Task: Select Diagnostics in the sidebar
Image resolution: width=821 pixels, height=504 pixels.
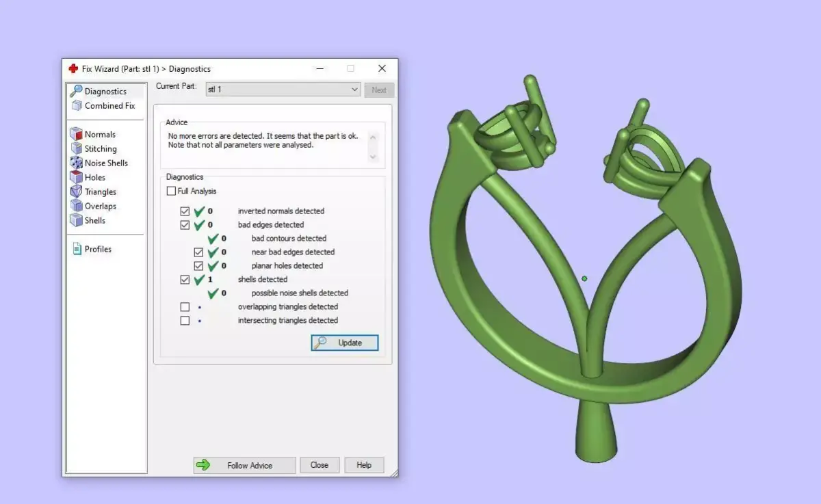Action: [106, 91]
